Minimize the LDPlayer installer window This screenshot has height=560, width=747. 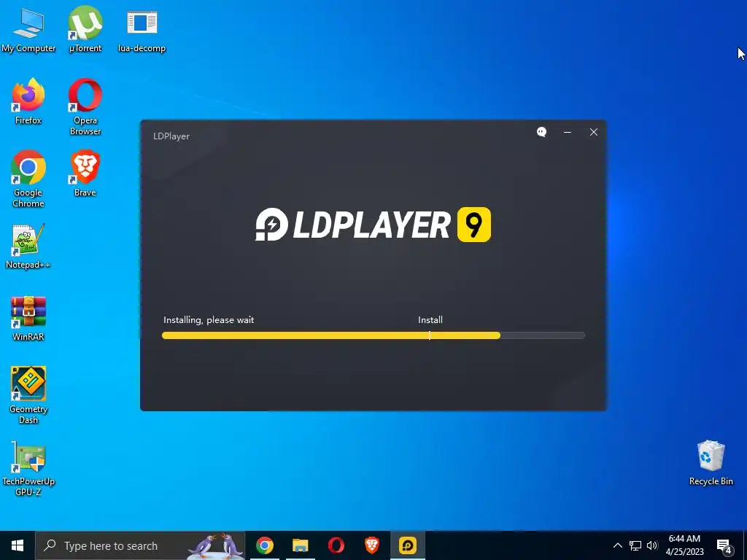tap(568, 132)
